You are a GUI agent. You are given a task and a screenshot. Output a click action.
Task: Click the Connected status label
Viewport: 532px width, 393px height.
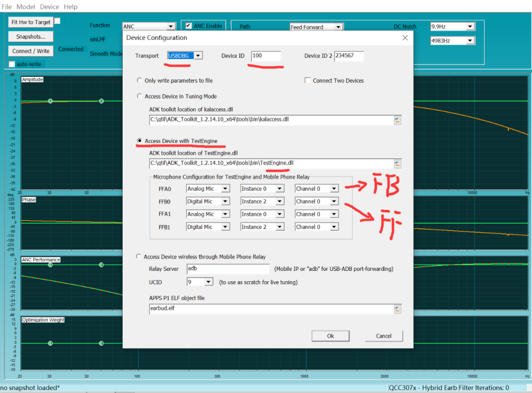click(70, 49)
